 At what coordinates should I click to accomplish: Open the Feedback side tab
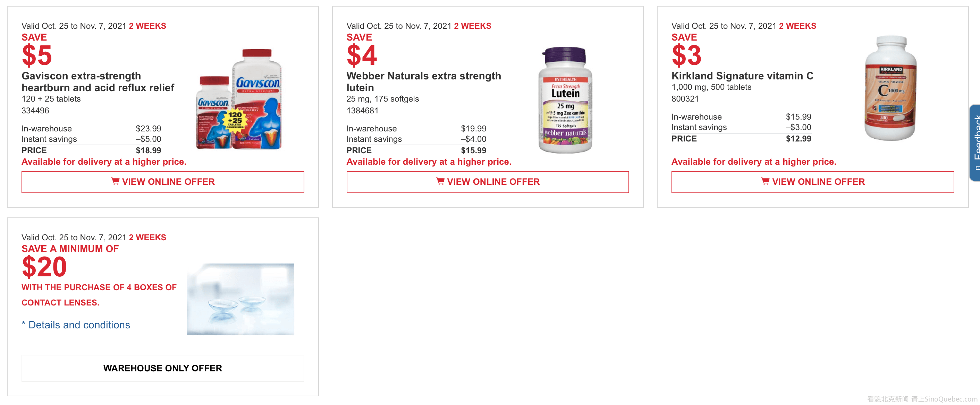(975, 143)
